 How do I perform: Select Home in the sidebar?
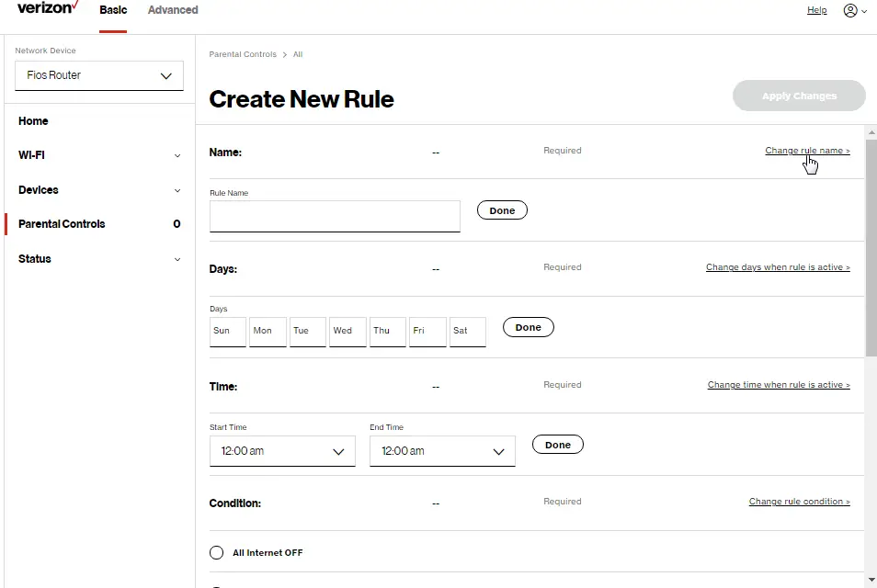tap(33, 121)
